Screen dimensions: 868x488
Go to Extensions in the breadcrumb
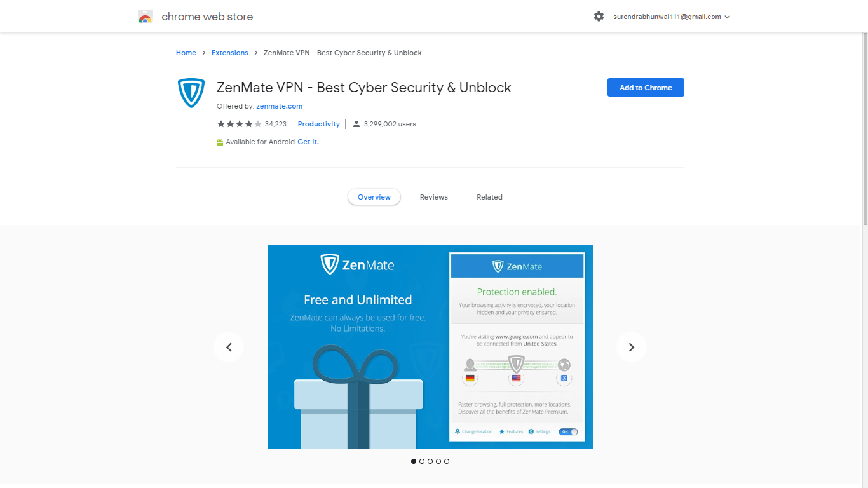click(230, 53)
